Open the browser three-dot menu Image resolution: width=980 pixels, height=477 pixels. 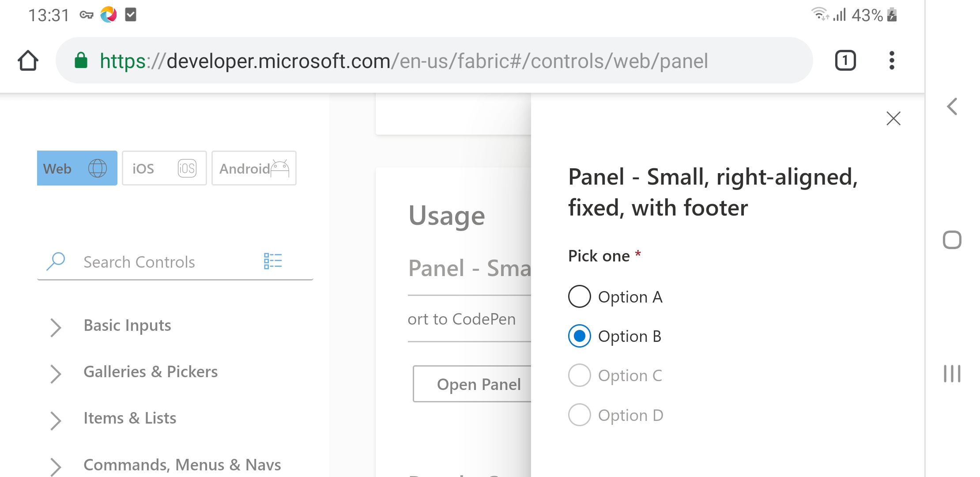tap(892, 61)
